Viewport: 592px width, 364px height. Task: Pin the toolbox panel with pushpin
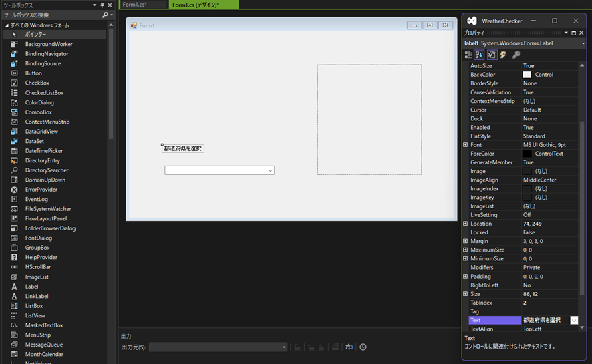[102, 5]
